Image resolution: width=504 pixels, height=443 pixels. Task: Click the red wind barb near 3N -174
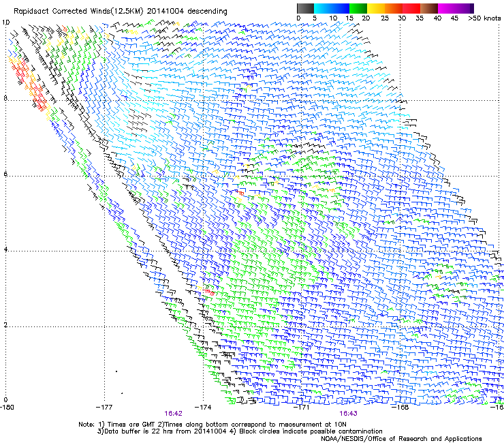point(209,292)
